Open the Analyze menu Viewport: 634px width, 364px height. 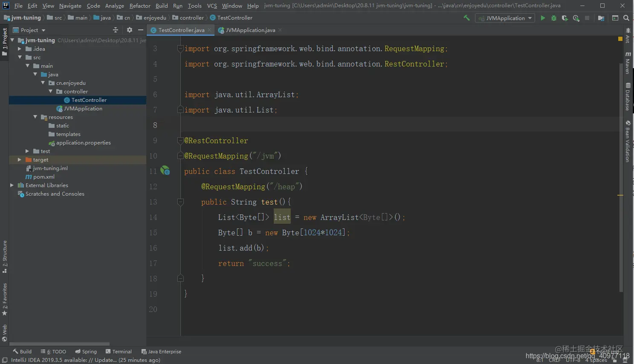pos(115,6)
